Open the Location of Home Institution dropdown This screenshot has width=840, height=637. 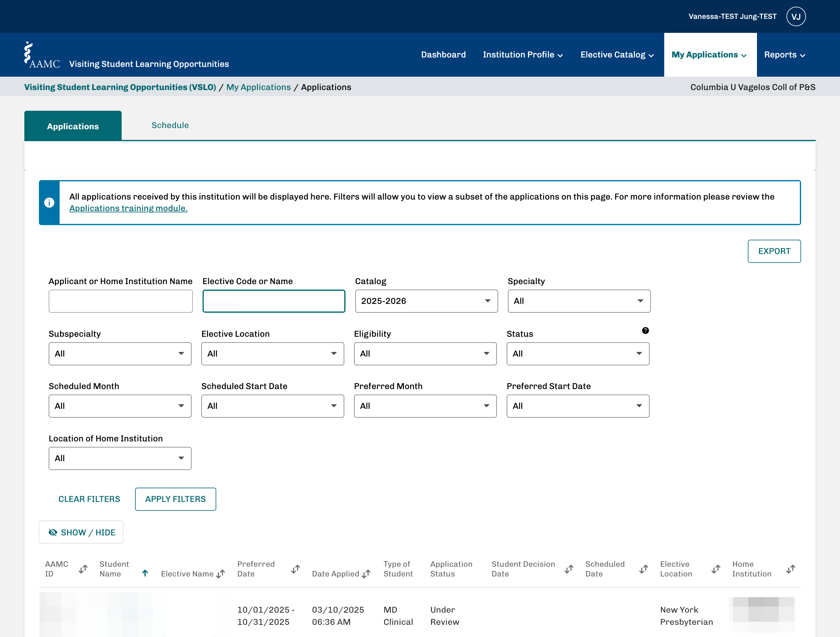(120, 458)
